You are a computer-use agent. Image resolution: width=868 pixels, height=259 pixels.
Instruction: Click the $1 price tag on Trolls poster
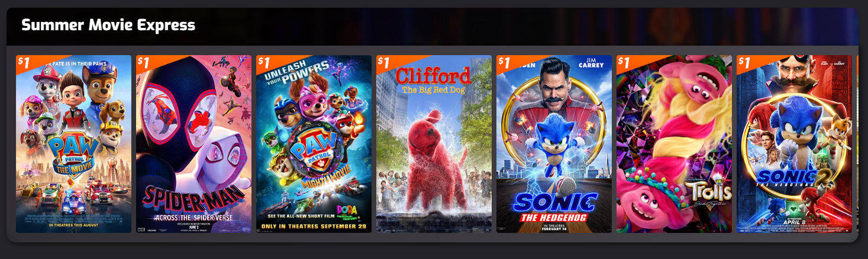point(624,62)
